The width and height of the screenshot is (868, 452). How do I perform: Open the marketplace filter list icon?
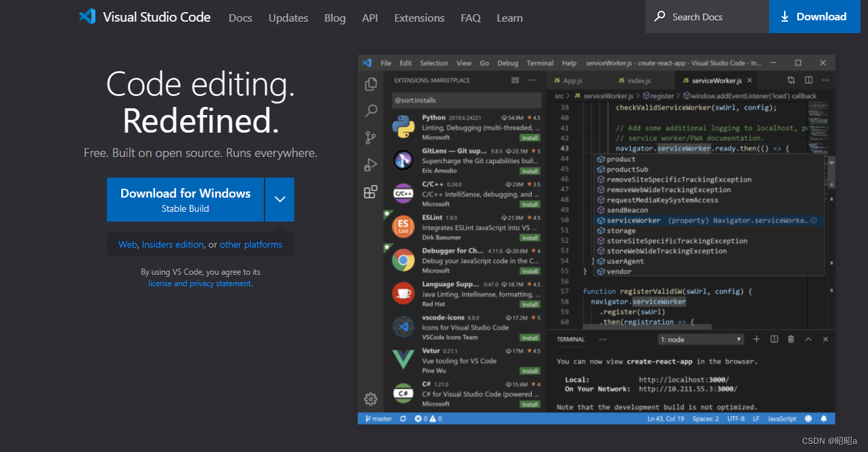515,80
